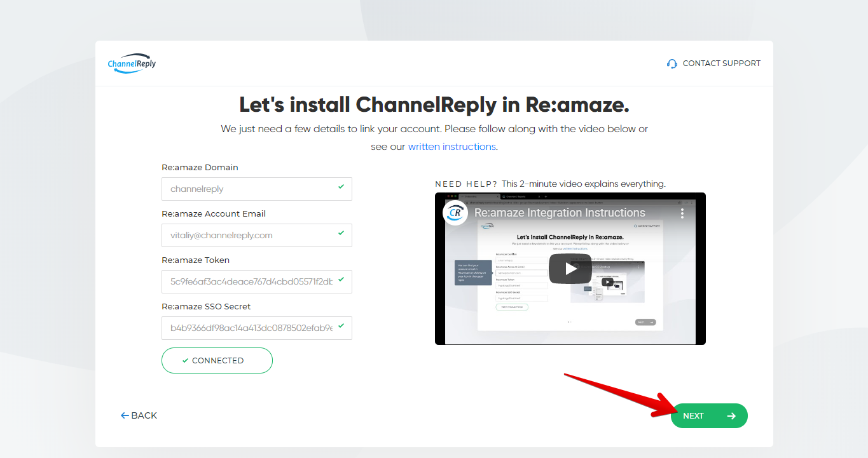Click the 'Re:amaze Token' label
This screenshot has width=868, height=458.
(x=195, y=260)
